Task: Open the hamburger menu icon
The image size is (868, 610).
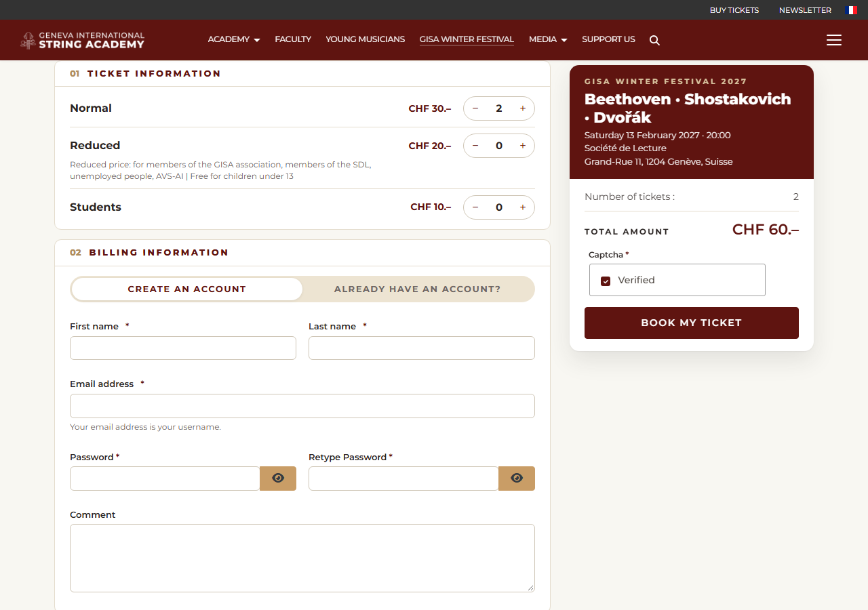Action: point(834,40)
